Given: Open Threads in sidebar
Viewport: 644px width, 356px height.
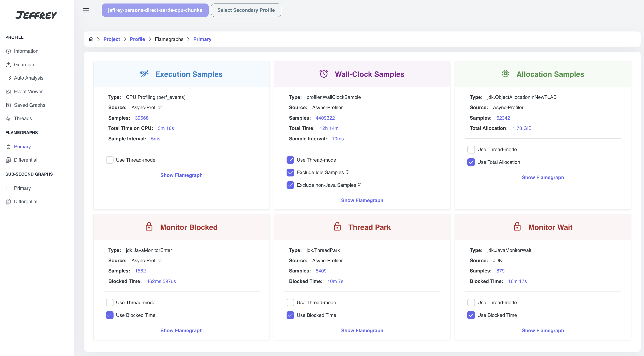Looking at the screenshot, I should pos(23,119).
